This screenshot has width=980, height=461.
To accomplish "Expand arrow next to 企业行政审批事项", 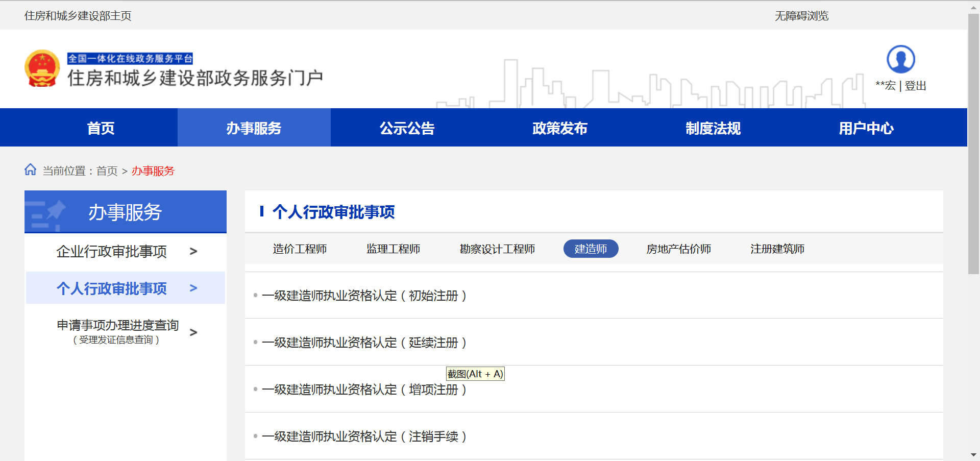I will 193,251.
